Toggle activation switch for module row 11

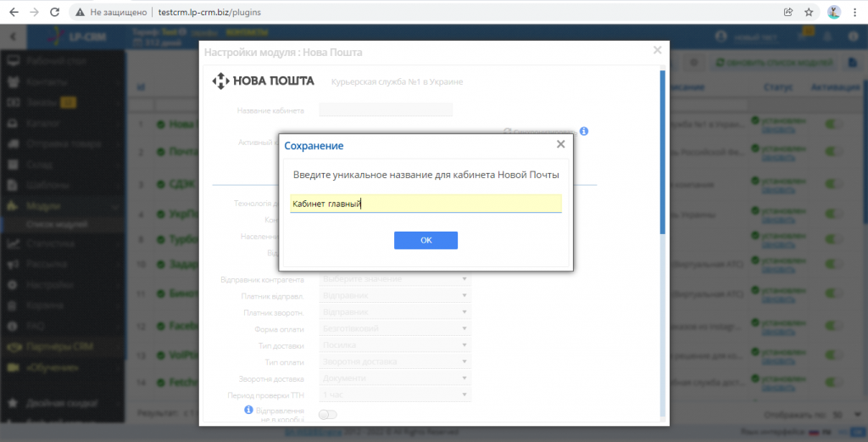tap(833, 294)
